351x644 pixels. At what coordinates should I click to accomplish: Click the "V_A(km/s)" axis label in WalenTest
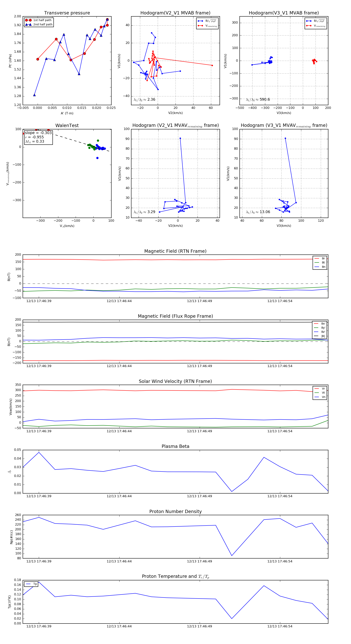67,226
